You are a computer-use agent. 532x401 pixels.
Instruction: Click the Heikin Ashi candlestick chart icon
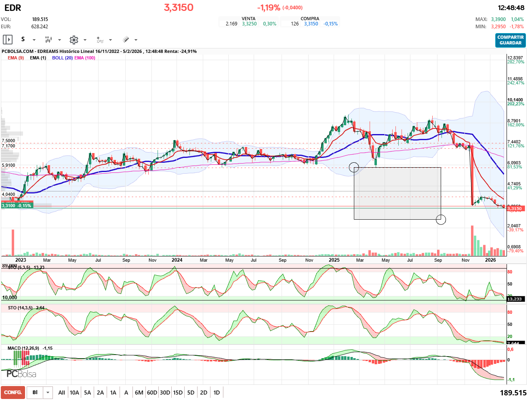click(x=48, y=40)
